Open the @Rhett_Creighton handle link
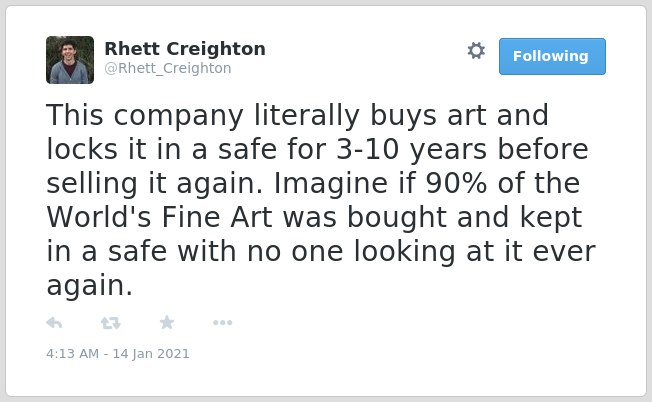The image size is (652, 402). tap(168, 68)
